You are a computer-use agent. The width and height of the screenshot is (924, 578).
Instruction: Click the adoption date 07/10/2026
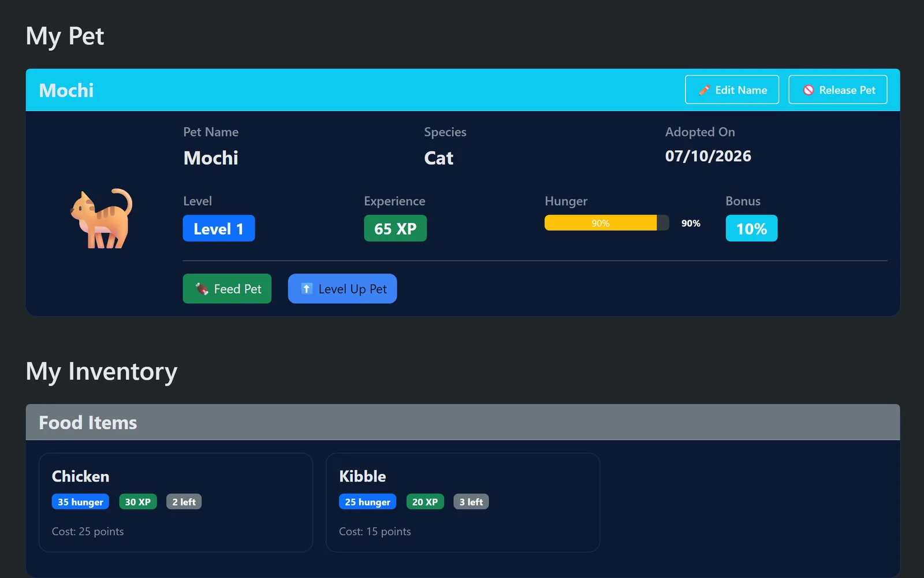pos(708,156)
